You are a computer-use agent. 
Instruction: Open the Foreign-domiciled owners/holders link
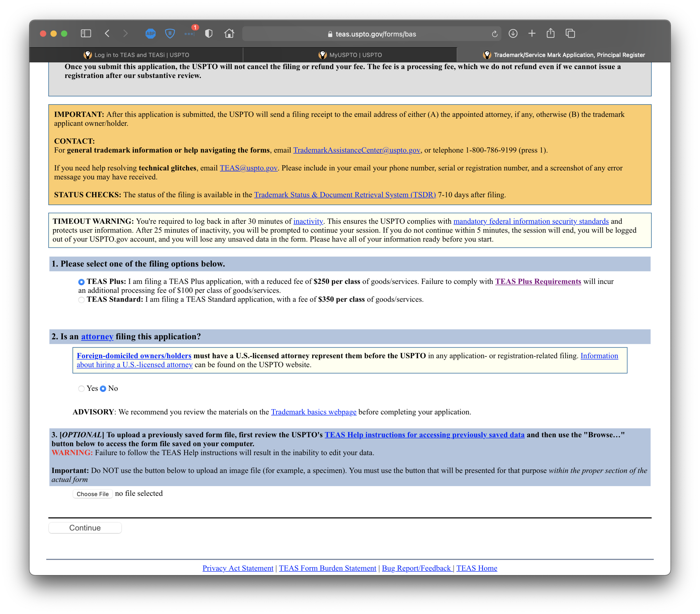point(134,356)
